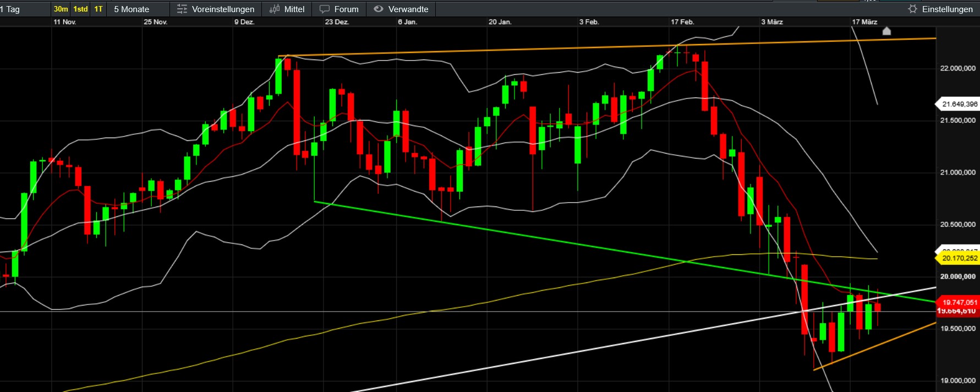Select the short lower orange trendline

click(875, 346)
